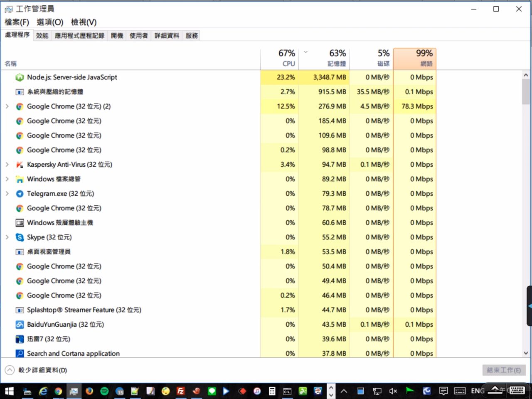Expand the Kaspersky Anti-Virus process group
Screen dimensions: 532x399
pyautogui.click(x=7, y=165)
